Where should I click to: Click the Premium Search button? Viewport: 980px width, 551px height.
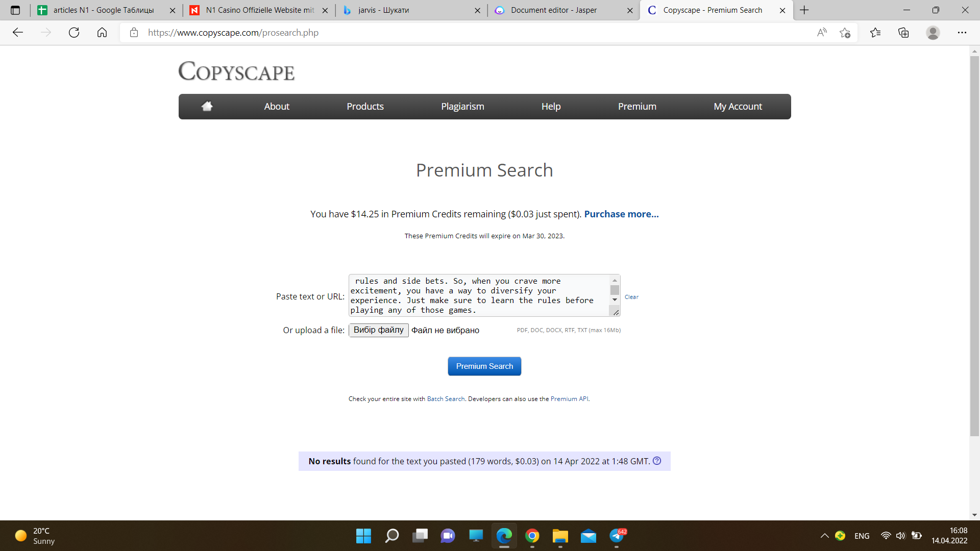(484, 366)
